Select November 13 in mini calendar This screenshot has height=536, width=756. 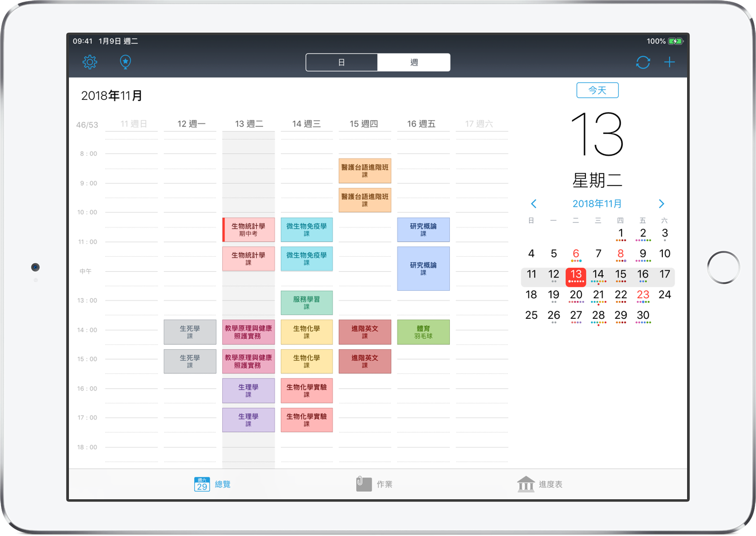[x=576, y=276]
